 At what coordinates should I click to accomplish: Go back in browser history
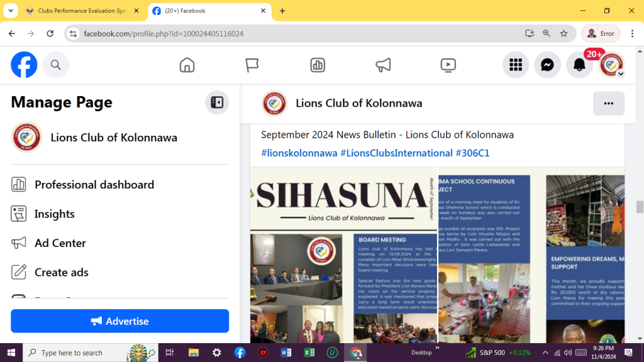[x=12, y=34]
